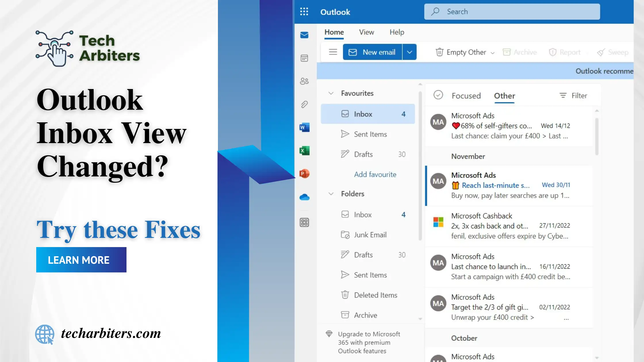Image resolution: width=644 pixels, height=362 pixels.
Task: Select the Calendar sidebar icon
Action: tap(304, 58)
